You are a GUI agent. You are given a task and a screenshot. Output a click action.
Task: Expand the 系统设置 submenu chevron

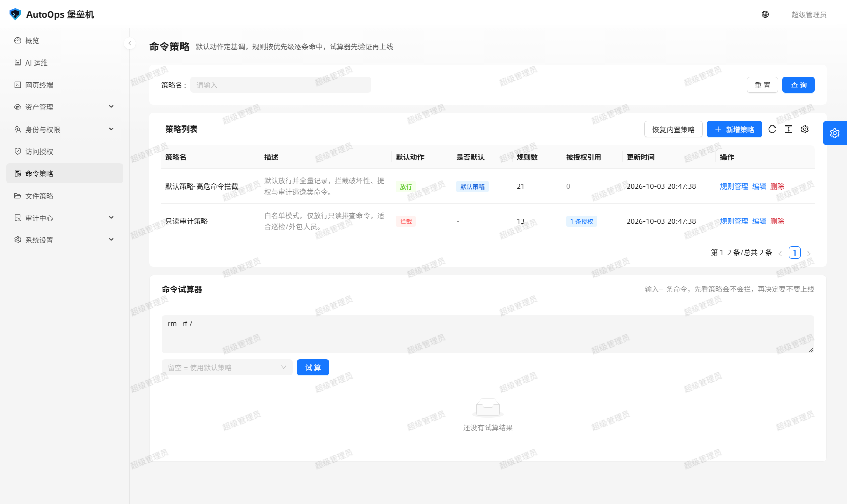(x=111, y=240)
